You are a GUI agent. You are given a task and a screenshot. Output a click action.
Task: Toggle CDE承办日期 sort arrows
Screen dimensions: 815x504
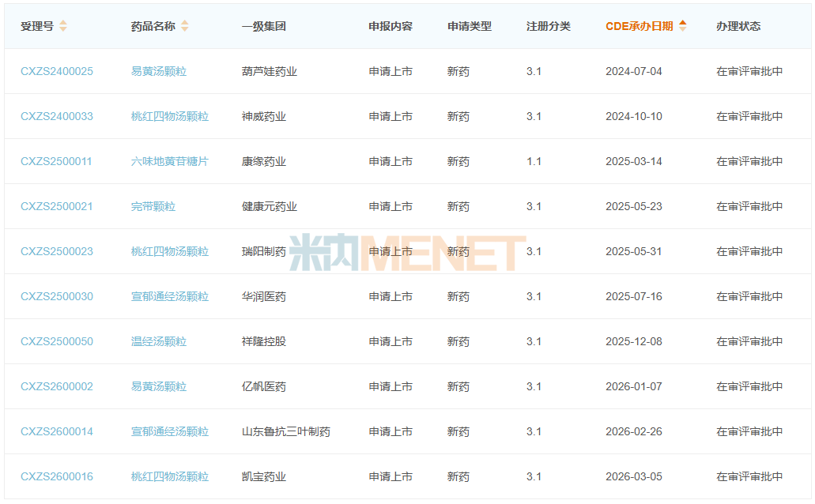click(682, 26)
